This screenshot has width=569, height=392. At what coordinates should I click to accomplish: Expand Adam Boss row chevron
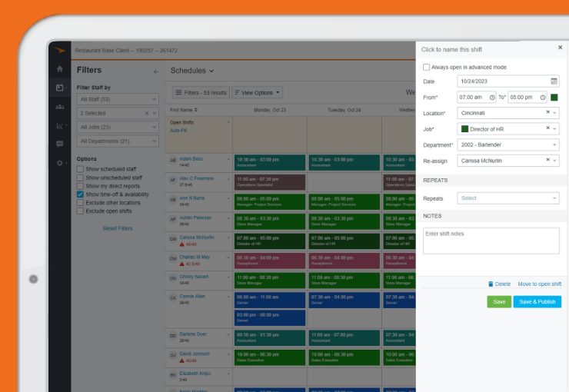[228, 159]
